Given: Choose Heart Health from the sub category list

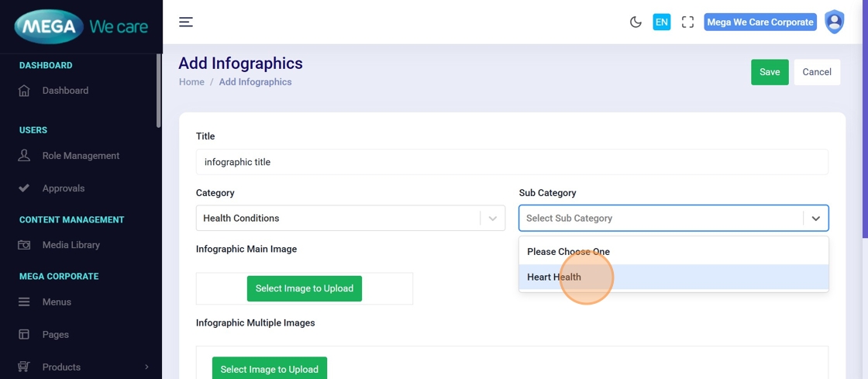Looking at the screenshot, I should pyautogui.click(x=554, y=277).
